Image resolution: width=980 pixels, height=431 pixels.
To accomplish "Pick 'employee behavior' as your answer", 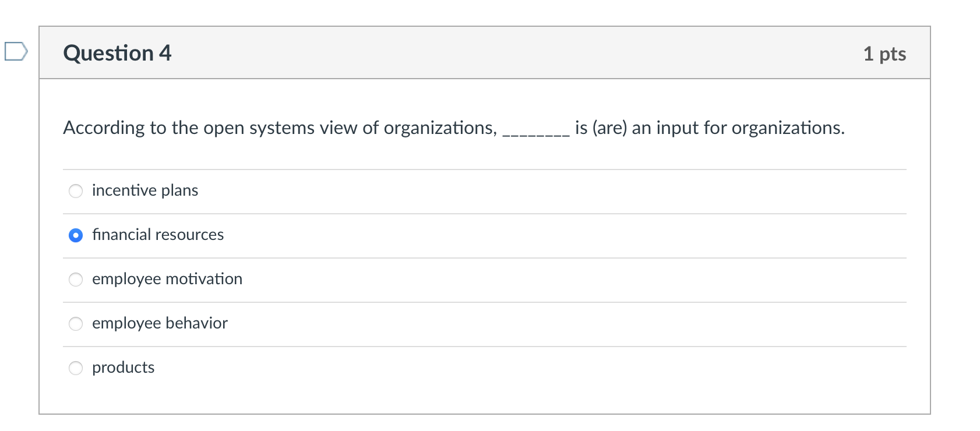I will coord(76,324).
